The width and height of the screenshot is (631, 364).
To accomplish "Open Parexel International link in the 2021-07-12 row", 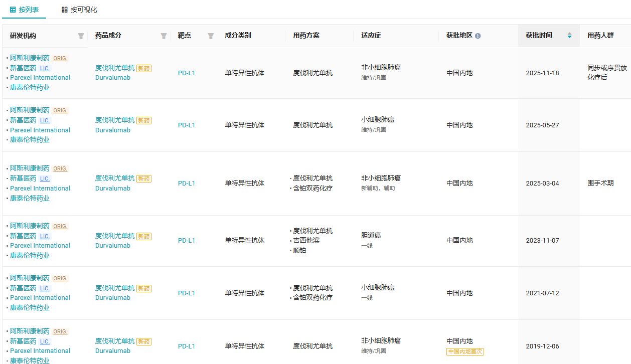I will click(40, 298).
